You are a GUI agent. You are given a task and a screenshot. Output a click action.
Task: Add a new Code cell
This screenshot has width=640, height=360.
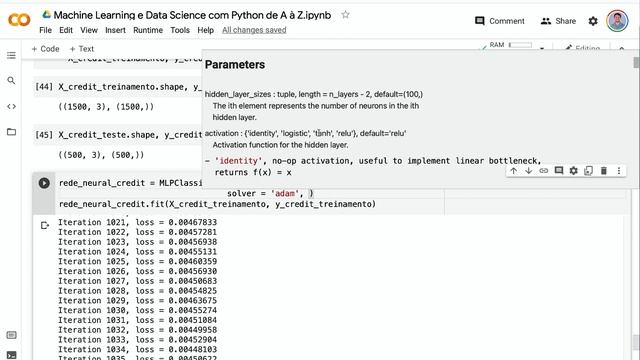[46, 49]
